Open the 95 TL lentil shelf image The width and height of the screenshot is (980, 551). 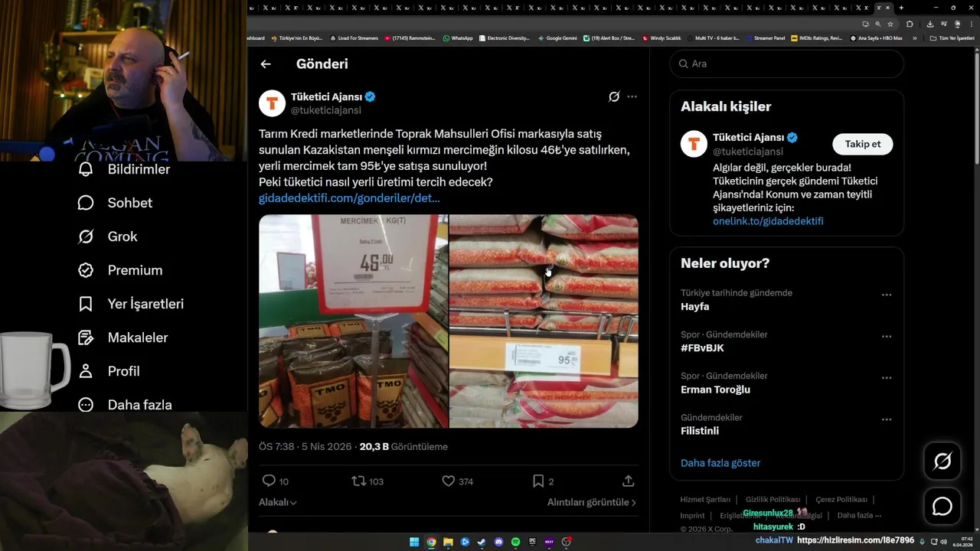pyautogui.click(x=544, y=321)
